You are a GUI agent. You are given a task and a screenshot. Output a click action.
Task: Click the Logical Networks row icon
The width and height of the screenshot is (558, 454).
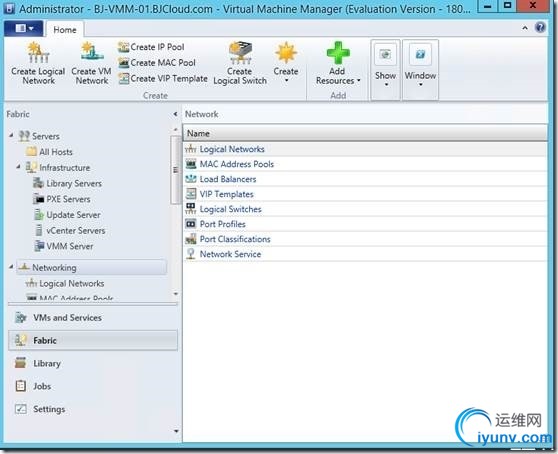[x=191, y=149]
